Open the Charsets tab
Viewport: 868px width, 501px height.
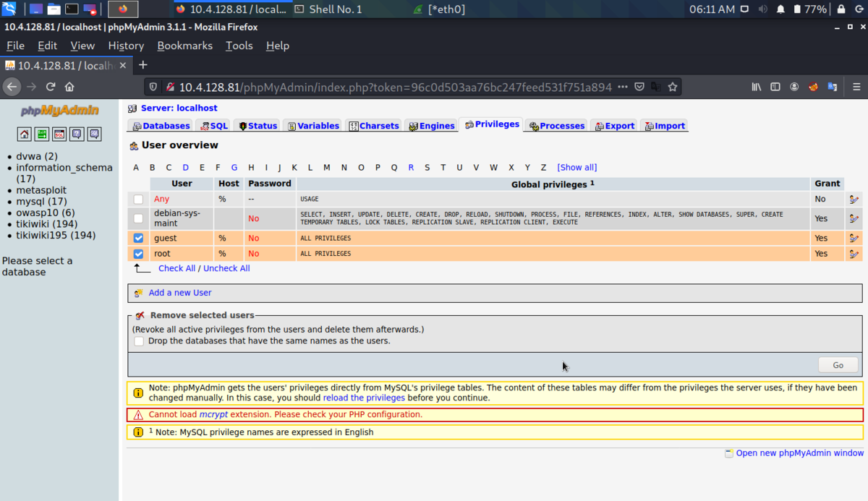tap(374, 126)
